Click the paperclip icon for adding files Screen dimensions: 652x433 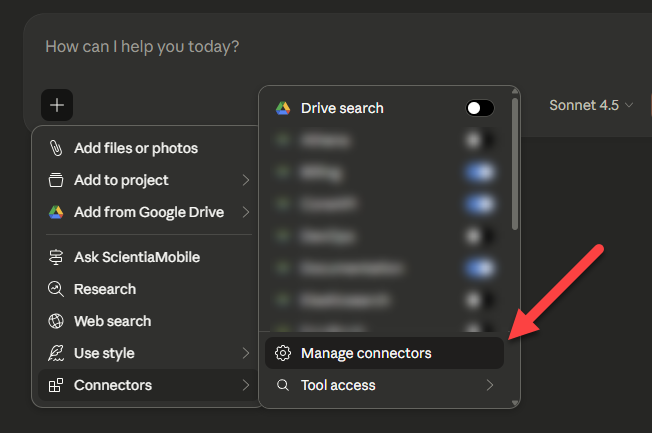pos(56,148)
